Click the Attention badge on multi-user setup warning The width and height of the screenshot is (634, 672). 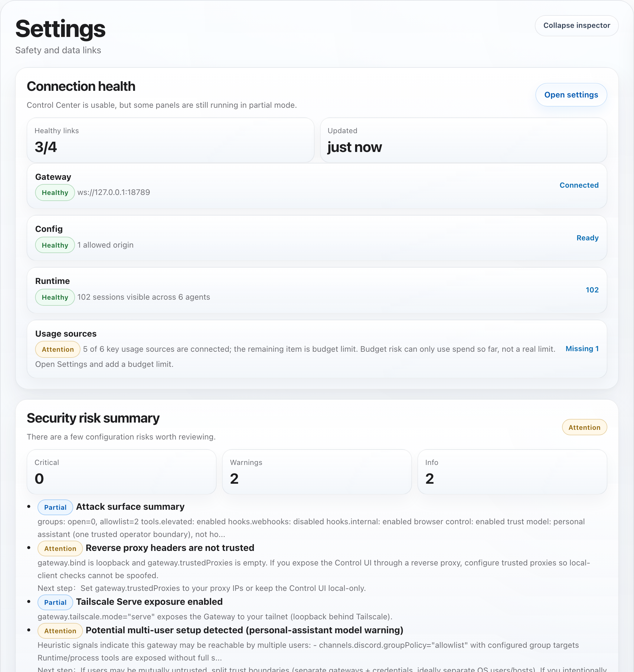(x=60, y=631)
